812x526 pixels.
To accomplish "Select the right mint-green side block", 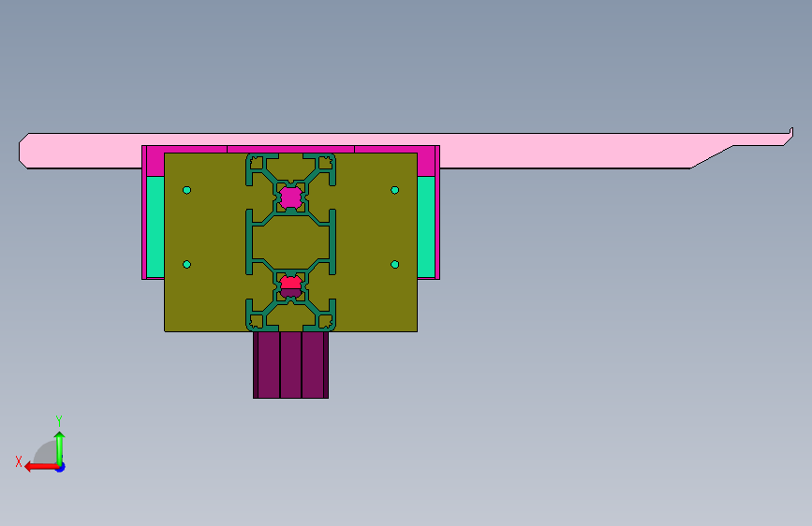I will pyautogui.click(x=426, y=226).
